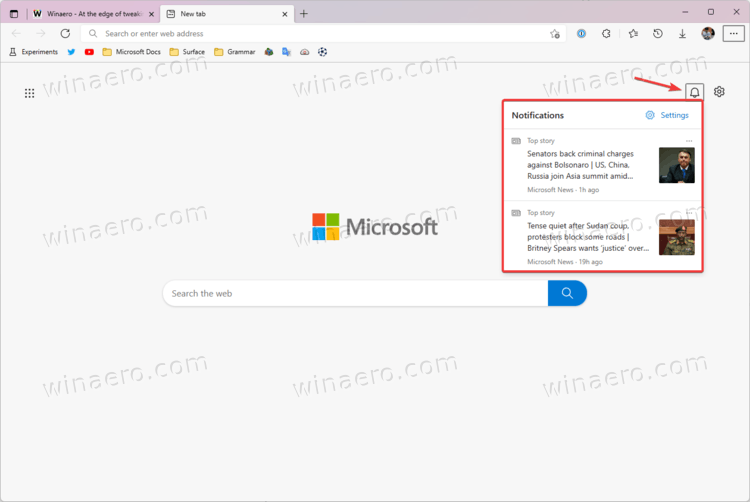Close the Winaero tab
Screen dimensions: 750x502
coord(152,14)
